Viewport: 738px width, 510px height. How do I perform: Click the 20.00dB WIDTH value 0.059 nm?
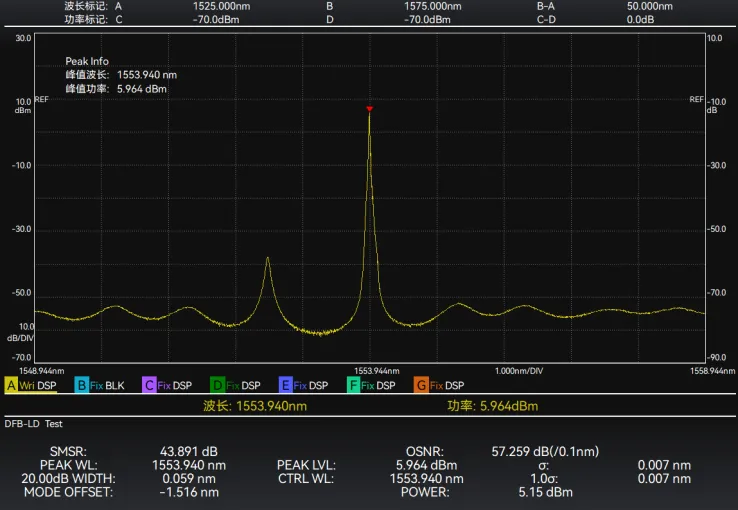coord(189,478)
